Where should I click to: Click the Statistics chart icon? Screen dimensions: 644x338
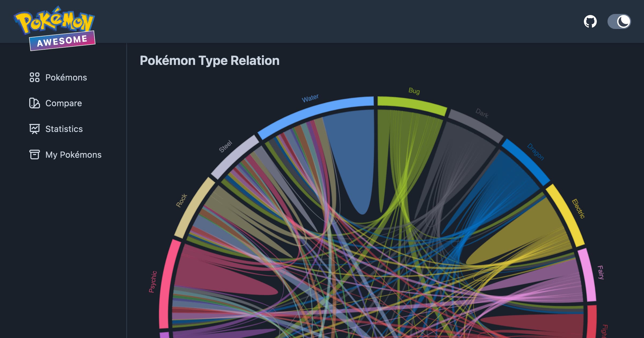tap(34, 129)
